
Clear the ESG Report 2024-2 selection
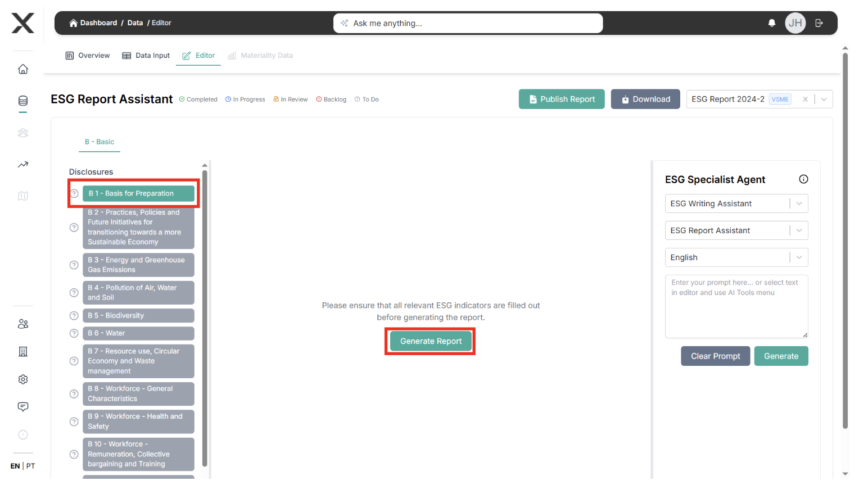[x=805, y=99]
